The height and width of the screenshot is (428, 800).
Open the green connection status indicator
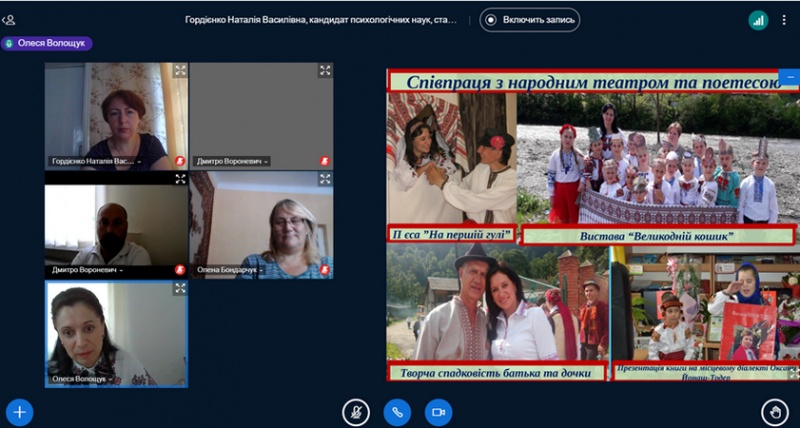(758, 20)
